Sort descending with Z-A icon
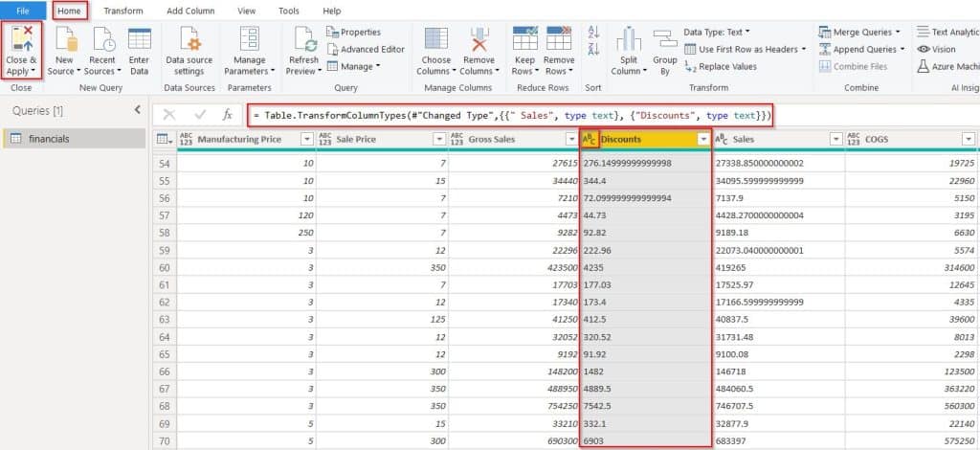The width and height of the screenshot is (980, 450). pos(593,50)
